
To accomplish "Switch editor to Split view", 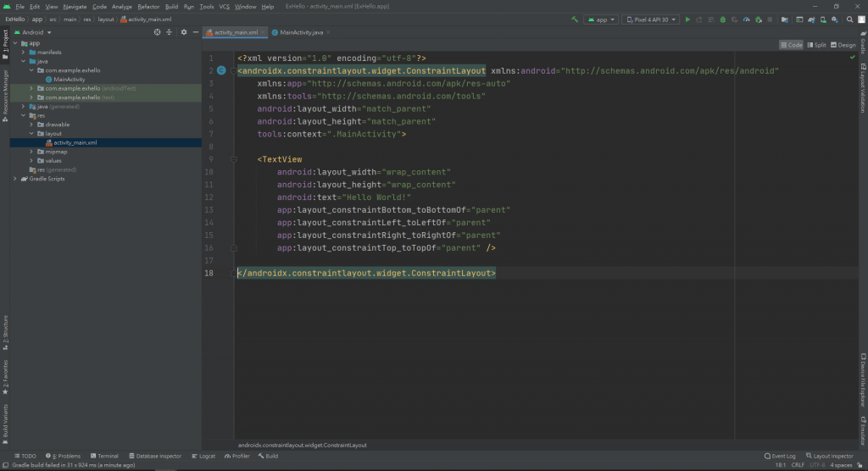I will click(816, 45).
